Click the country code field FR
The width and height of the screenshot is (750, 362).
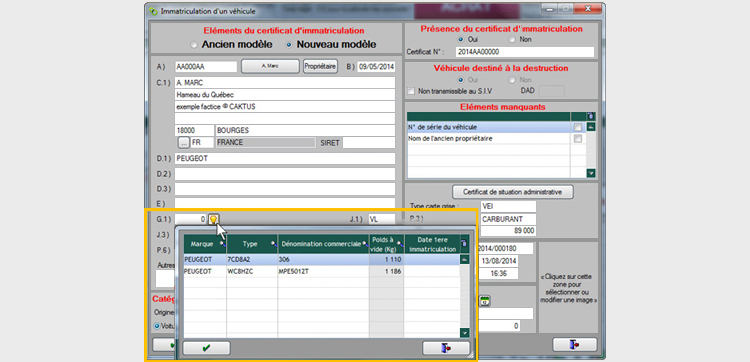pos(202,143)
